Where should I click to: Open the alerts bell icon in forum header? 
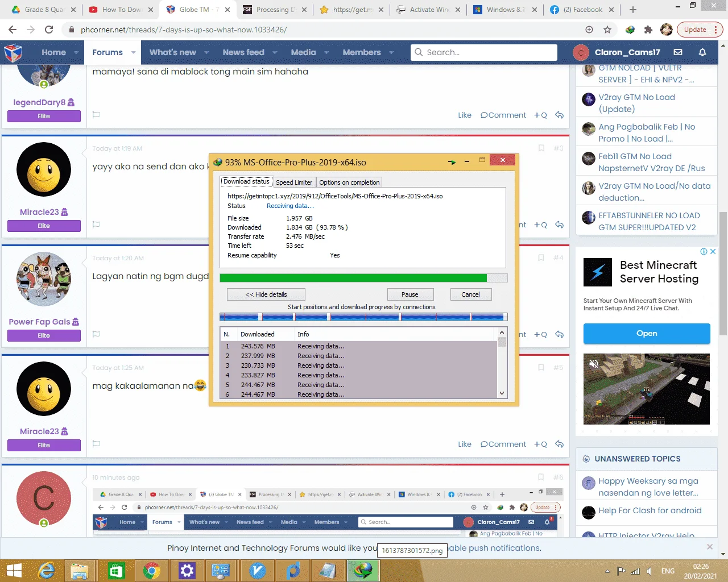[x=702, y=52]
